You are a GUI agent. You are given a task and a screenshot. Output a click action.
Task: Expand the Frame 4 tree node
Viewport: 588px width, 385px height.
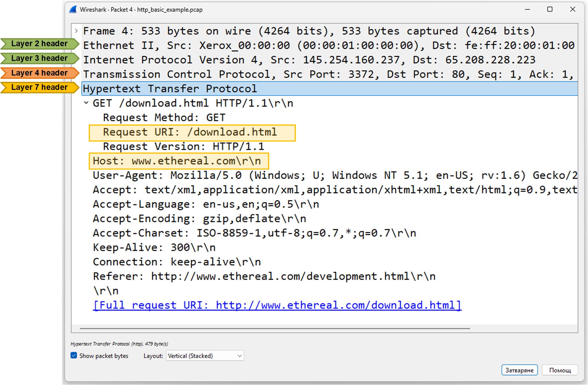click(76, 31)
